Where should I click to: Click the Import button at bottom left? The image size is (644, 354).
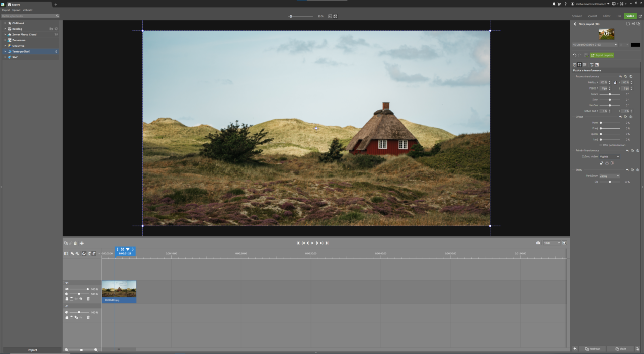tap(32, 349)
